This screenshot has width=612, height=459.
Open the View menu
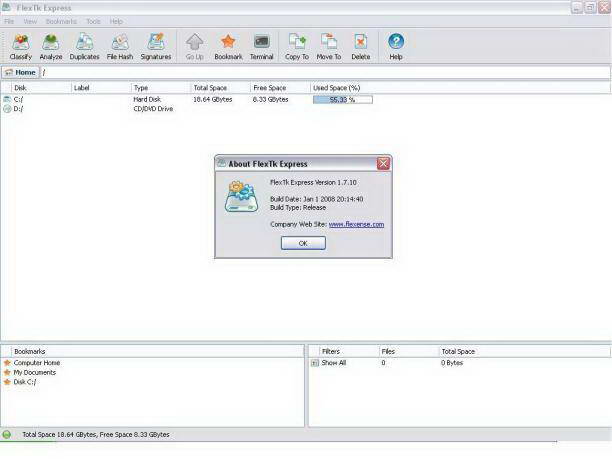pyautogui.click(x=30, y=21)
